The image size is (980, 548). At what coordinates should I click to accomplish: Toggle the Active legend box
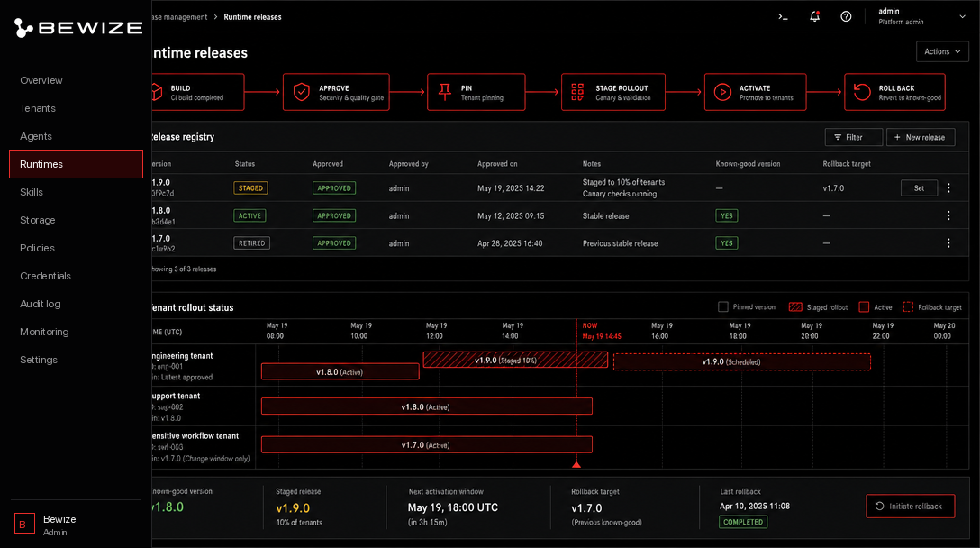click(x=864, y=306)
